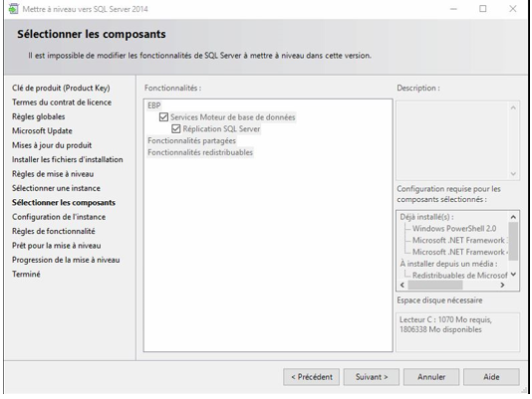Open Configuration de l'instance step

[59, 217]
